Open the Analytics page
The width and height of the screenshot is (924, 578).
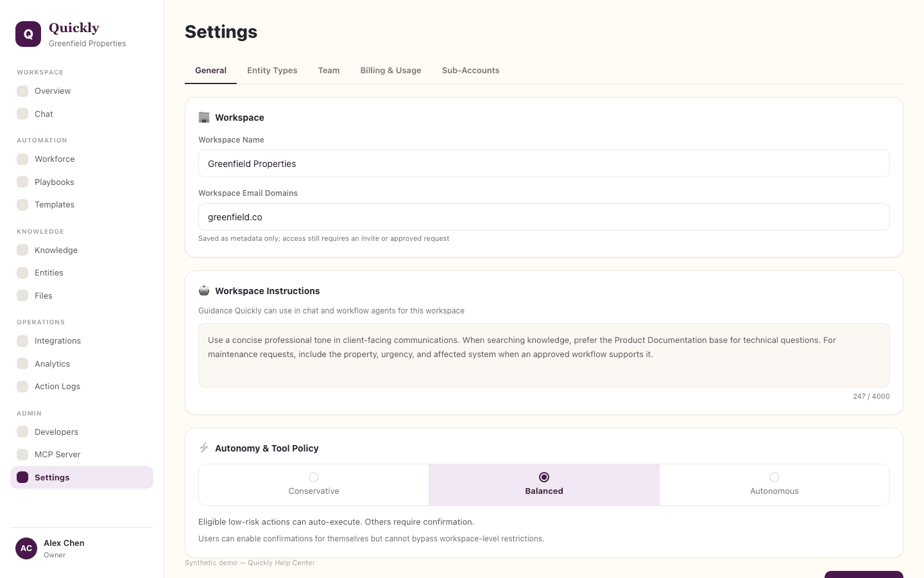(81, 363)
